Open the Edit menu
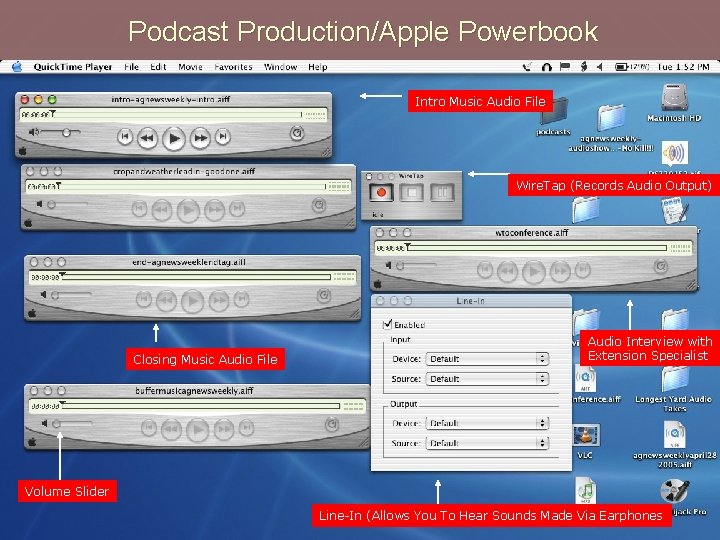Screen dimensions: 720x540 click(x=158, y=67)
